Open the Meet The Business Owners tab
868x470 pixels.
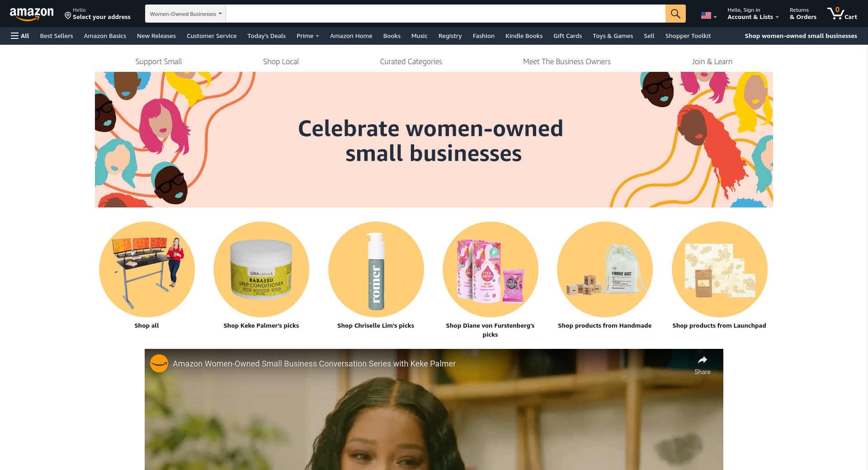point(566,61)
